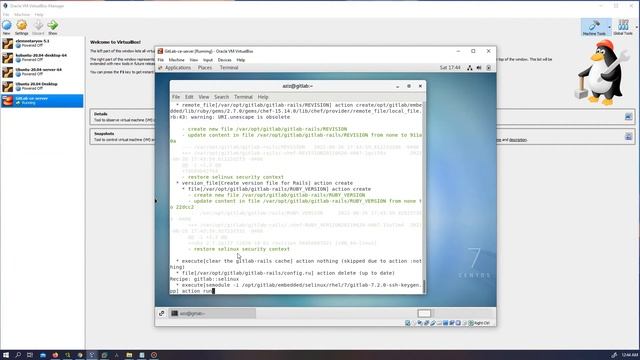The width and height of the screenshot is (640, 360).
Task: Open the Windows Start menu
Action: (6, 355)
